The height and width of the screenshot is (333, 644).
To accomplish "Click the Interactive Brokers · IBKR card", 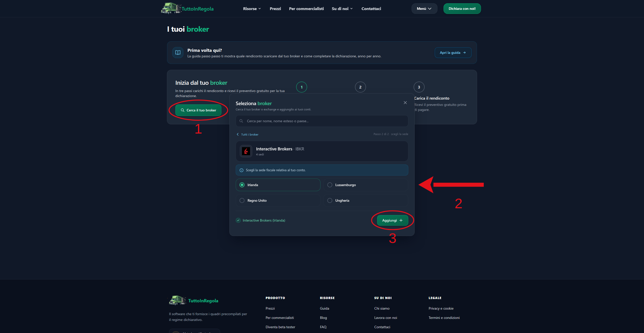I will tap(322, 151).
